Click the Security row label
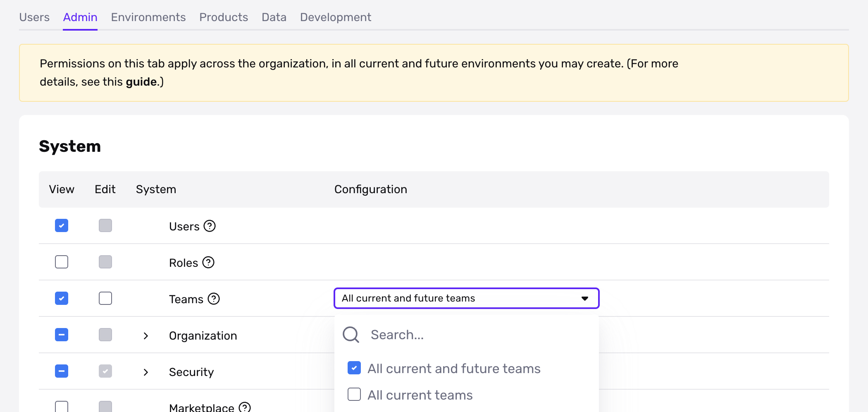 (191, 372)
